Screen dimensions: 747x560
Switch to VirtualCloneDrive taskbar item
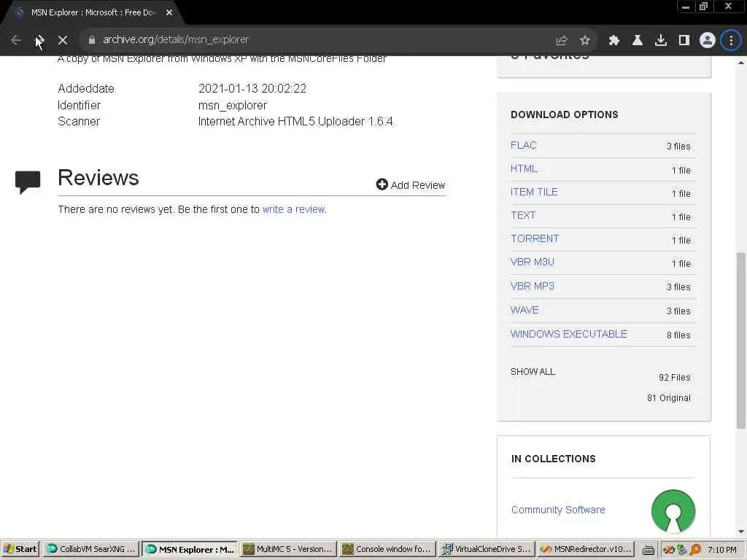pyautogui.click(x=487, y=549)
